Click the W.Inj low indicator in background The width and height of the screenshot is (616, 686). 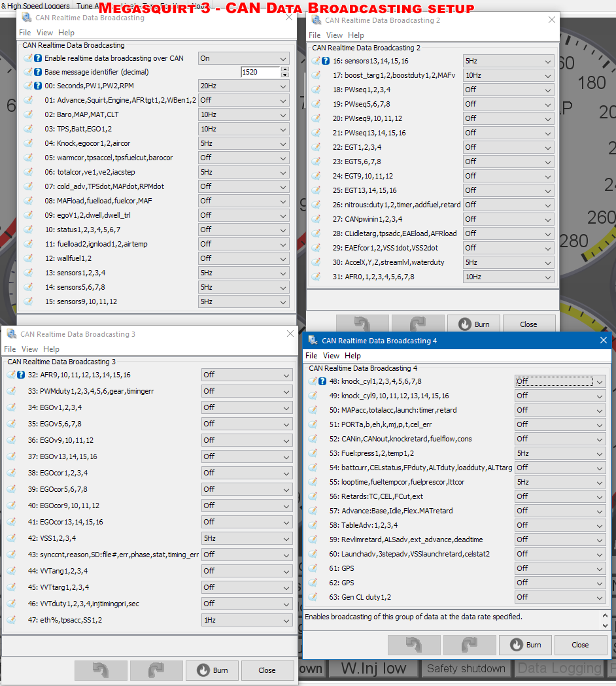tap(373, 668)
